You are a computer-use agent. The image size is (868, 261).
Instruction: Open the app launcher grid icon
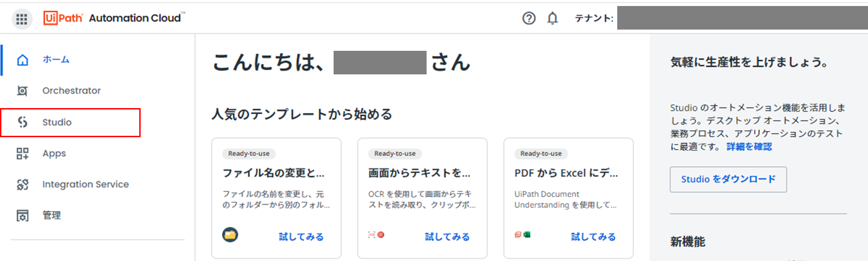[x=22, y=19]
